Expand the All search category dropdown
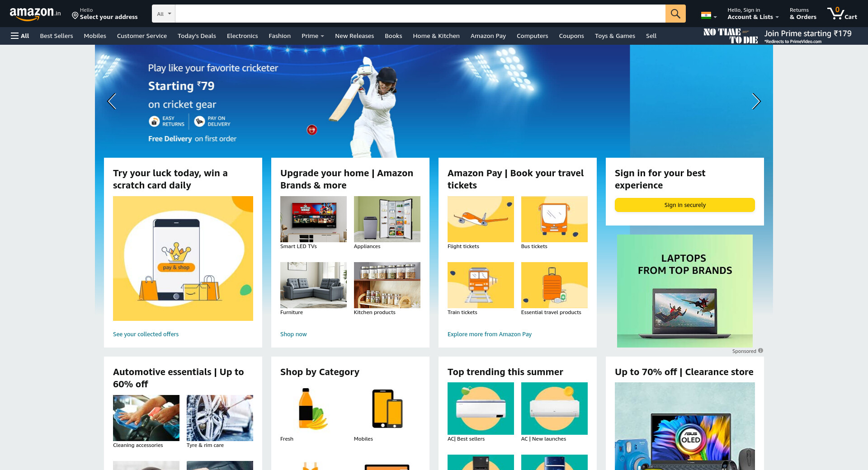 [x=164, y=14]
